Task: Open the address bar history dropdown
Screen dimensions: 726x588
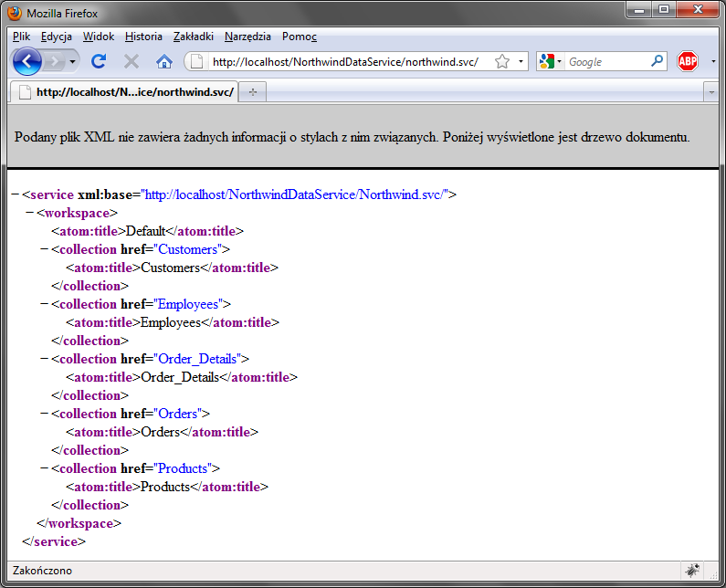Action: (521, 61)
